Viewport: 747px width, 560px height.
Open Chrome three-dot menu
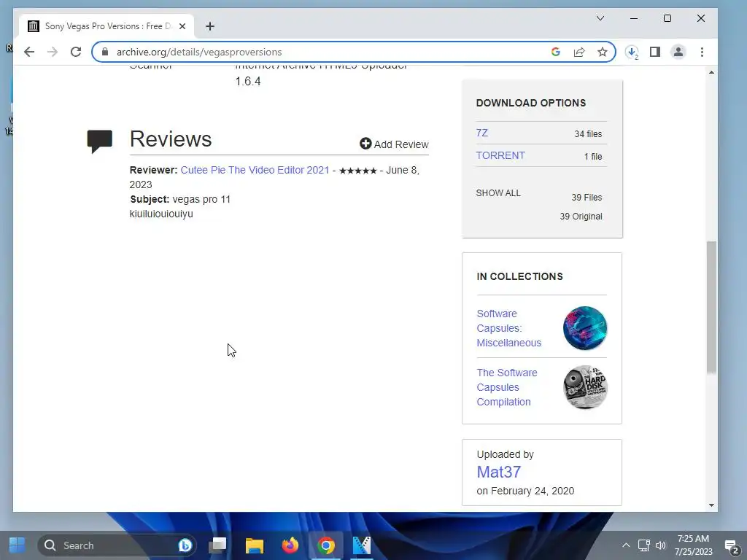pyautogui.click(x=702, y=52)
